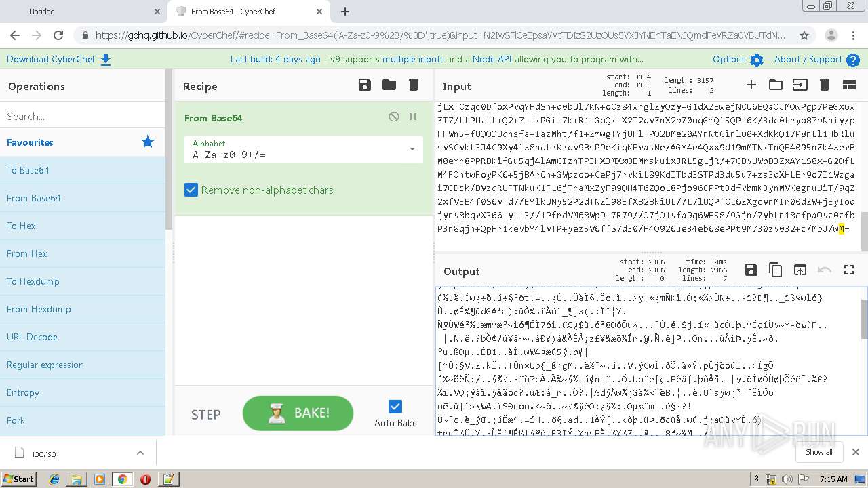Screen dimensions: 868x488
Task: Replace input with output
Action: pos(800,270)
